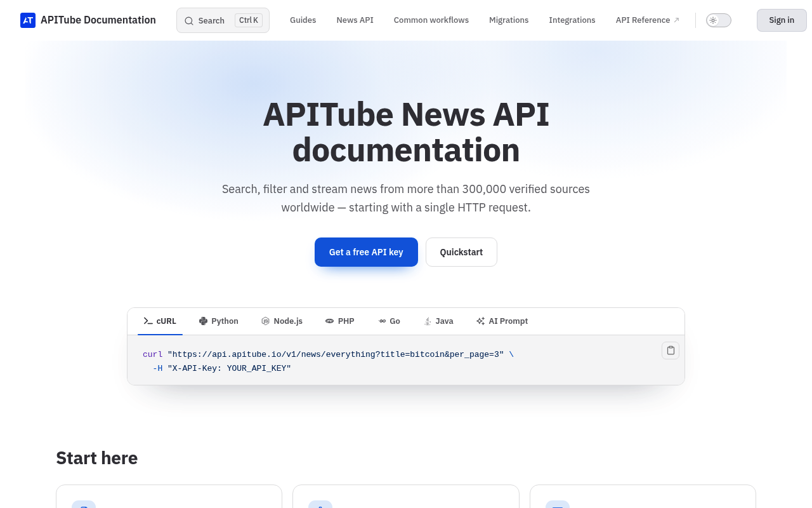Click the APITube Documentation title link
The image size is (812, 508).
click(x=98, y=20)
